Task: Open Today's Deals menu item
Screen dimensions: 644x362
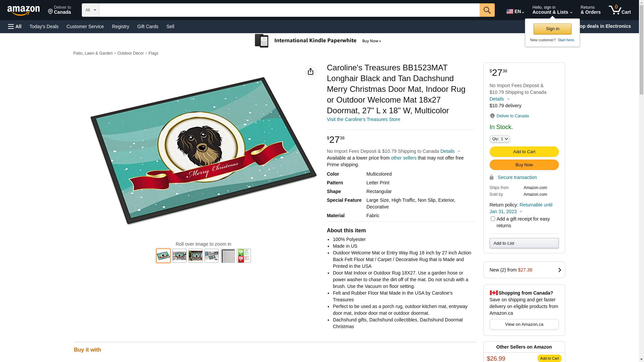Action: (44, 26)
